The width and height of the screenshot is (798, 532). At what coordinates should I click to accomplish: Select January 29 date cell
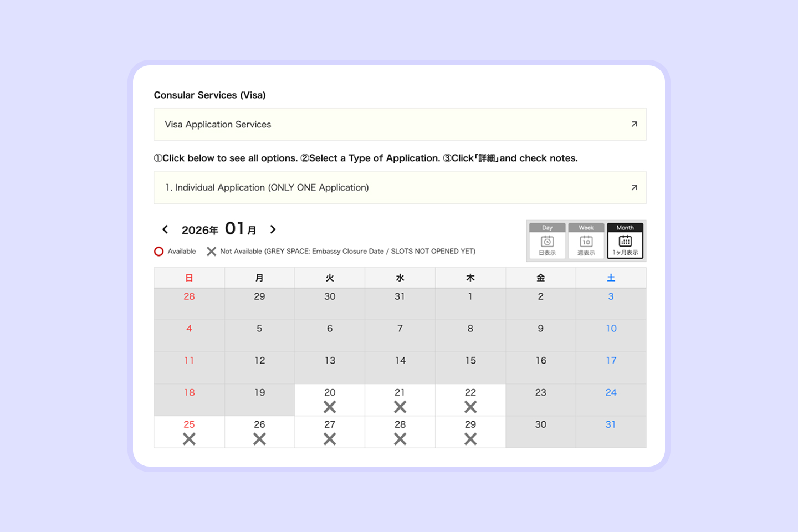470,432
